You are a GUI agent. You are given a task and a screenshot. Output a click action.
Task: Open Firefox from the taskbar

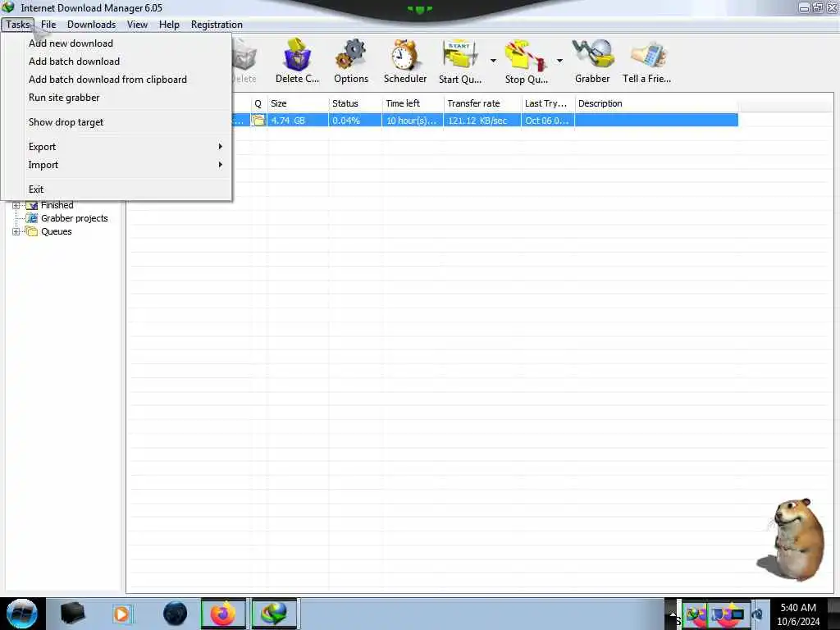tap(223, 614)
